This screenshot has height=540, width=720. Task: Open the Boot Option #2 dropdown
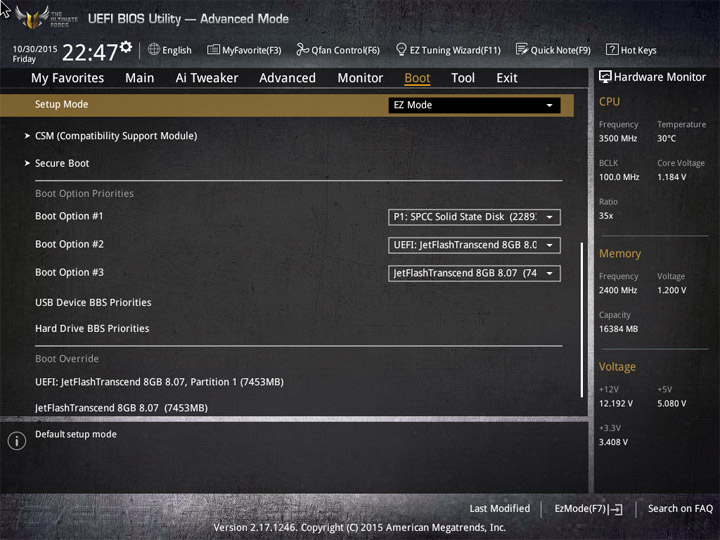(474, 245)
